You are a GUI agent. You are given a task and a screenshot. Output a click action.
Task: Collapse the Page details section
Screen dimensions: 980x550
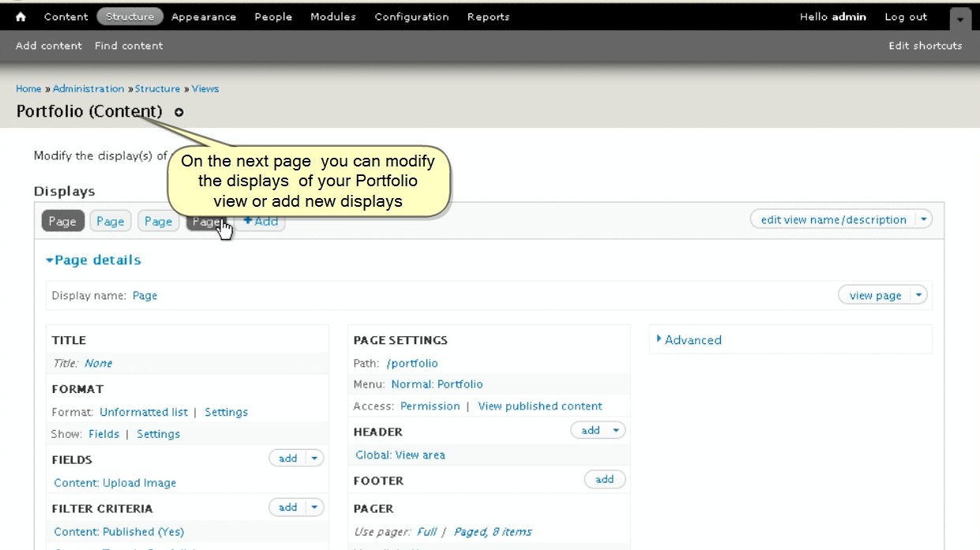pyautogui.click(x=94, y=260)
